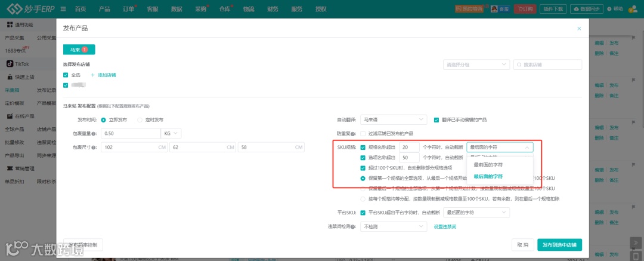Open the 采购 top menu
Viewport: 644px width, 261px height.
[200, 9]
